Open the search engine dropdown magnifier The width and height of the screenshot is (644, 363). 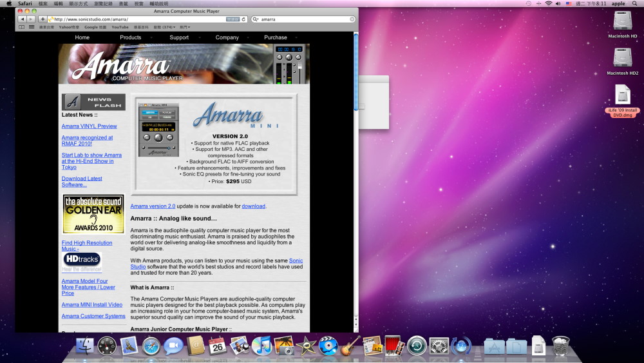point(256,19)
